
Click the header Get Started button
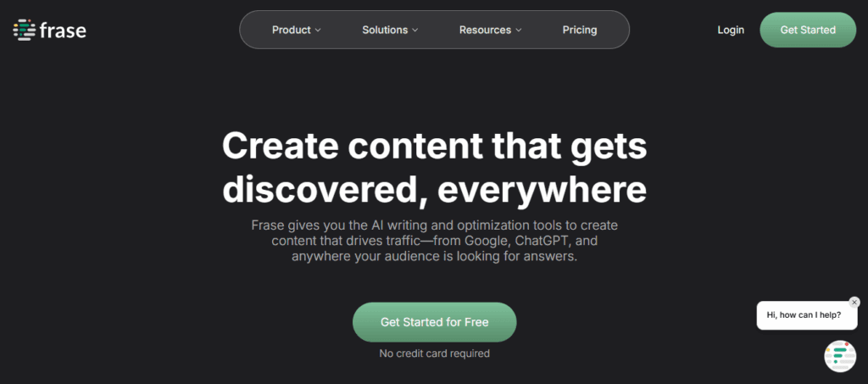coord(808,30)
